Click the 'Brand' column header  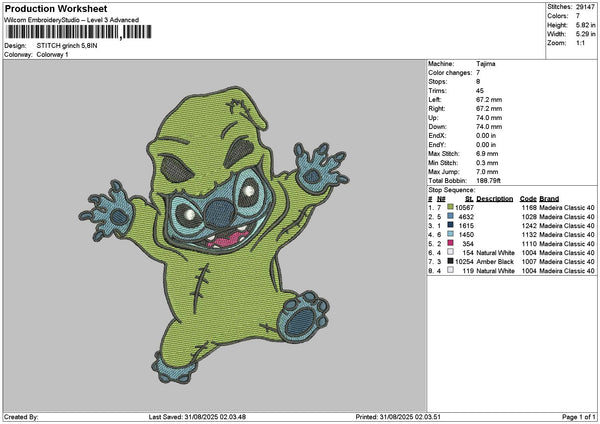(x=549, y=199)
